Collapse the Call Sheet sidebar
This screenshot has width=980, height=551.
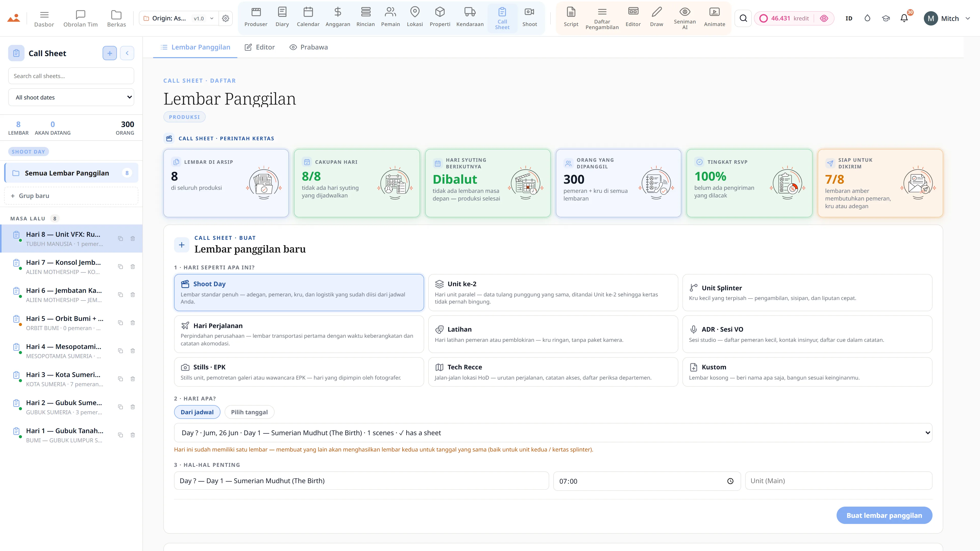(x=127, y=53)
